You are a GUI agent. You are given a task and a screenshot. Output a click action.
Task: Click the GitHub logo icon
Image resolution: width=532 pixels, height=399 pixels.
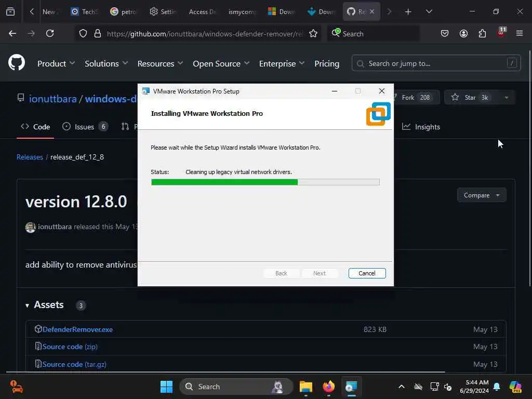[17, 63]
